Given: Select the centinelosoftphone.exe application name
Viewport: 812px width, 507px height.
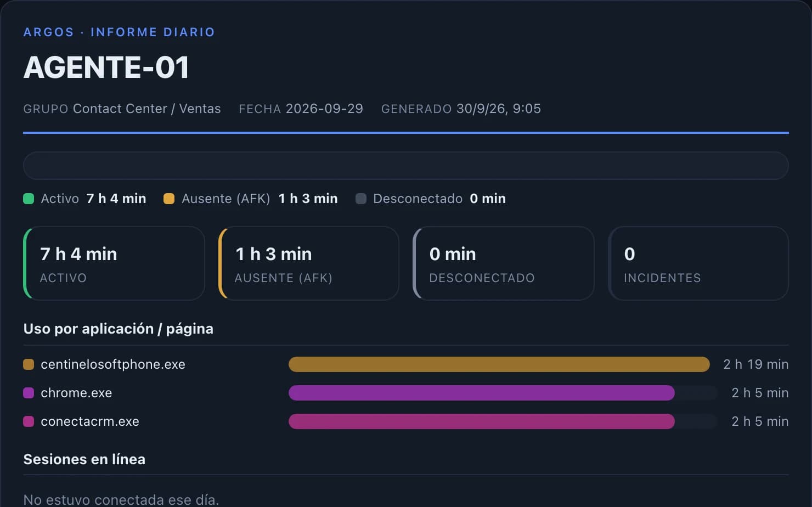Looking at the screenshot, I should [113, 364].
